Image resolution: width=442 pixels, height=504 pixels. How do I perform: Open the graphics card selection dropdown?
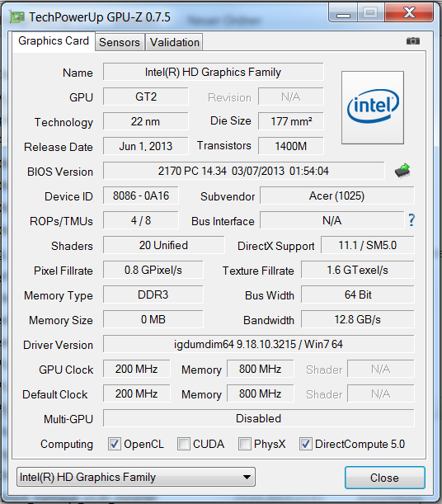click(x=136, y=477)
